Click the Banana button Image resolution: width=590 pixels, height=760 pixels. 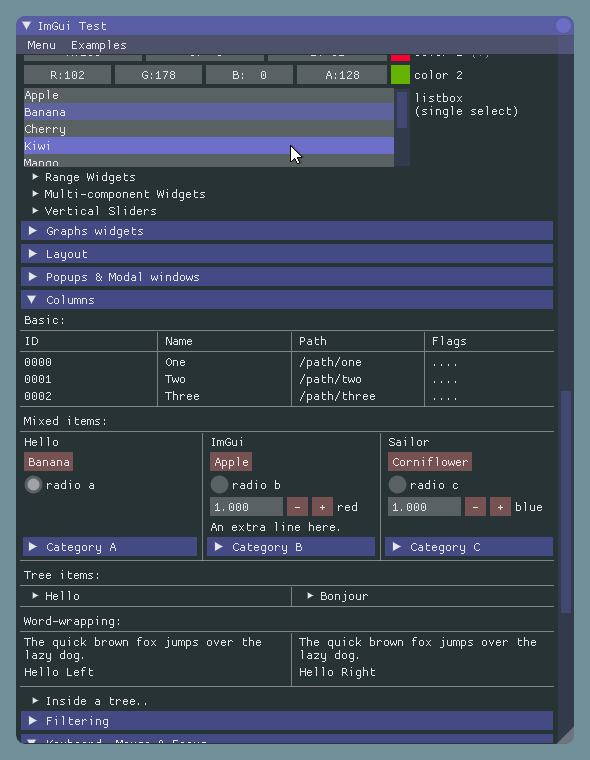coord(48,462)
